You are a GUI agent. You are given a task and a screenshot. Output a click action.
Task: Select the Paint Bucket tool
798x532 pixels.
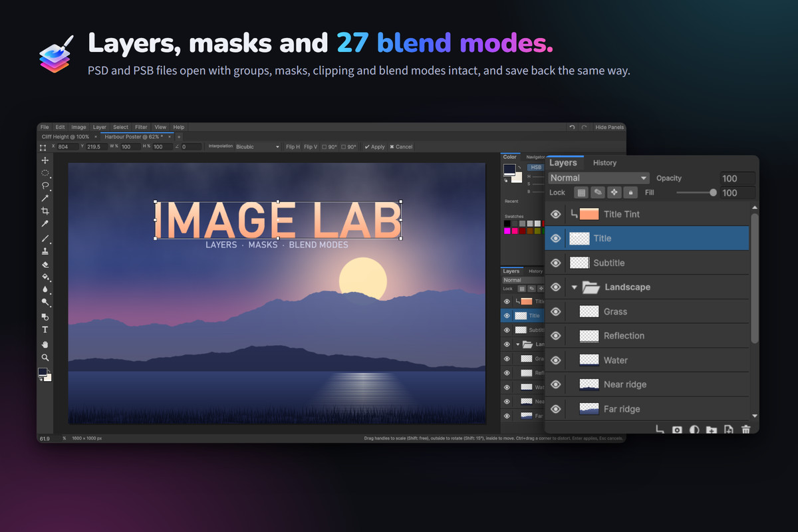click(45, 277)
